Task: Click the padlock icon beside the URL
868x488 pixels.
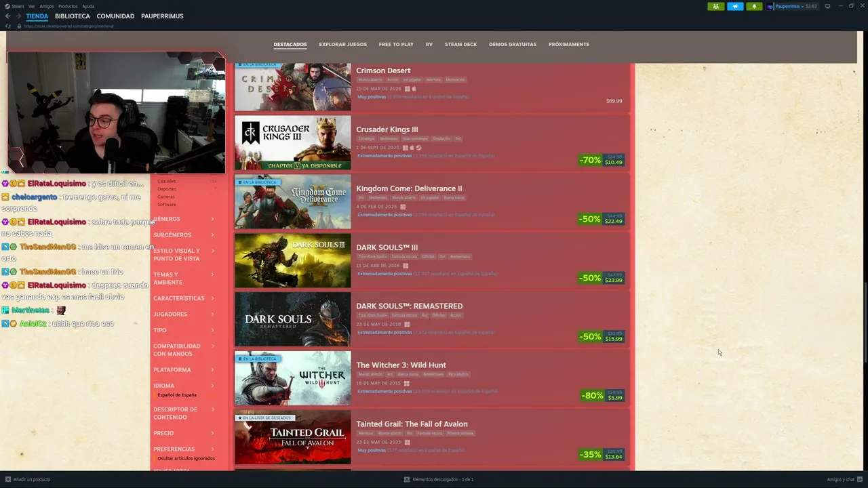Action: tap(19, 26)
